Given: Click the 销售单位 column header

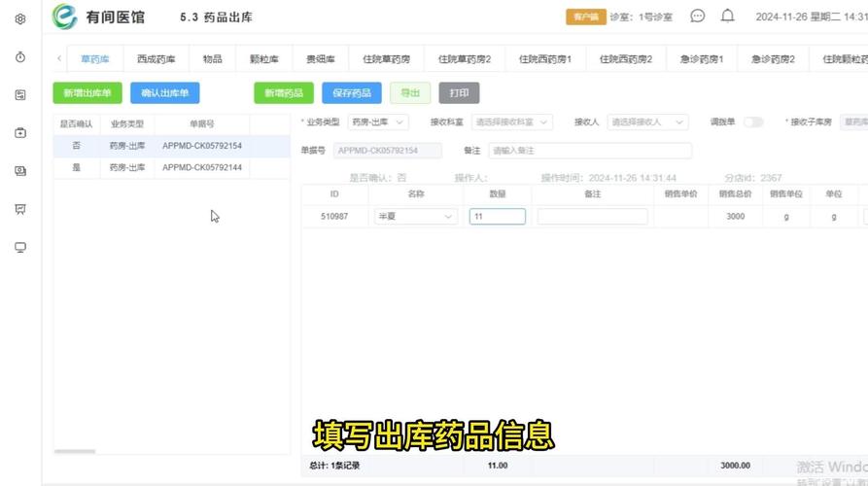Looking at the screenshot, I should pos(786,193).
